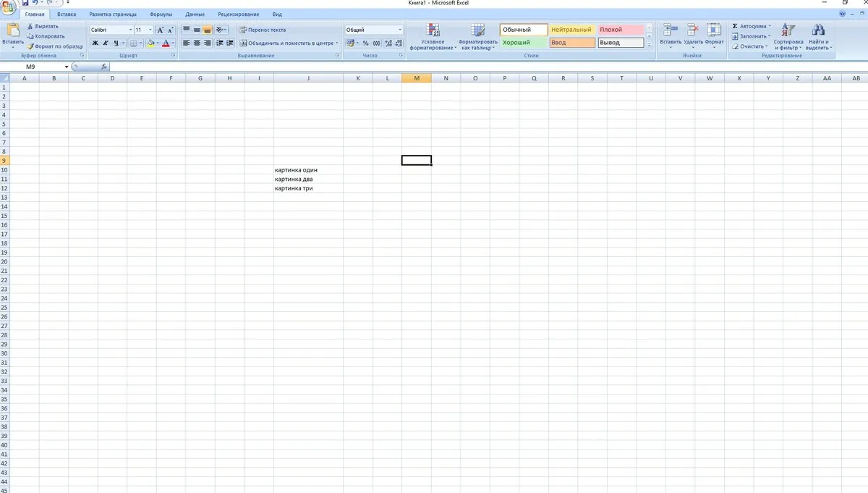Image resolution: width=868 pixels, height=493 pixels.
Task: Expand the Автосумма dropdown arrow
Action: click(770, 26)
